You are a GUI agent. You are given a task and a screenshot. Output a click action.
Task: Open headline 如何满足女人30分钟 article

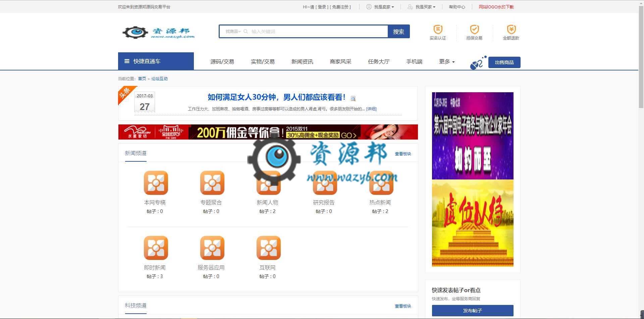[277, 97]
